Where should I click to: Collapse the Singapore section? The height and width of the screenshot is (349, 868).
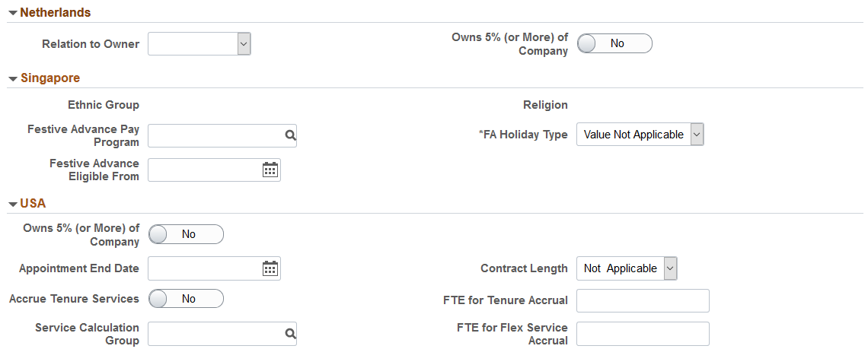[13, 78]
